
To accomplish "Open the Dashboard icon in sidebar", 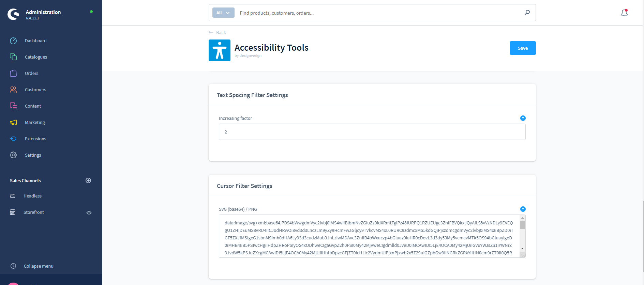I will (x=13, y=41).
